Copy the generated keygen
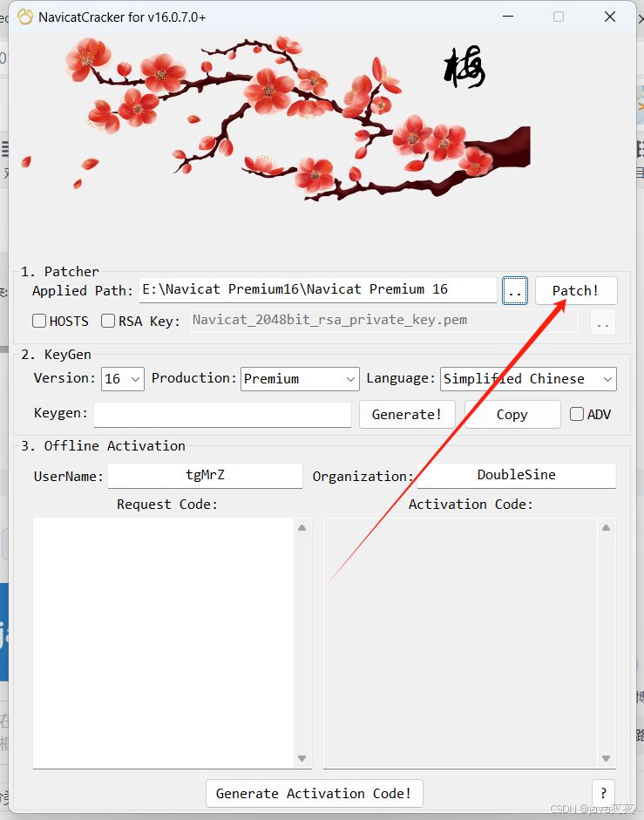This screenshot has height=820, width=644. tap(512, 414)
